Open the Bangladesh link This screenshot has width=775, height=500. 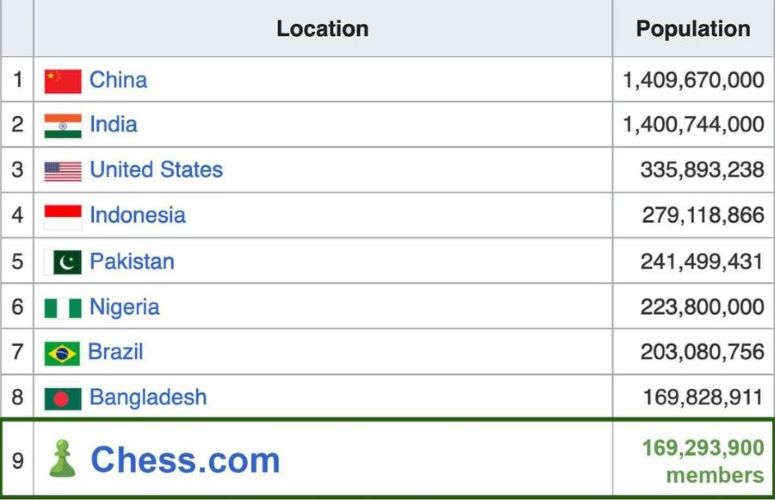tap(148, 397)
